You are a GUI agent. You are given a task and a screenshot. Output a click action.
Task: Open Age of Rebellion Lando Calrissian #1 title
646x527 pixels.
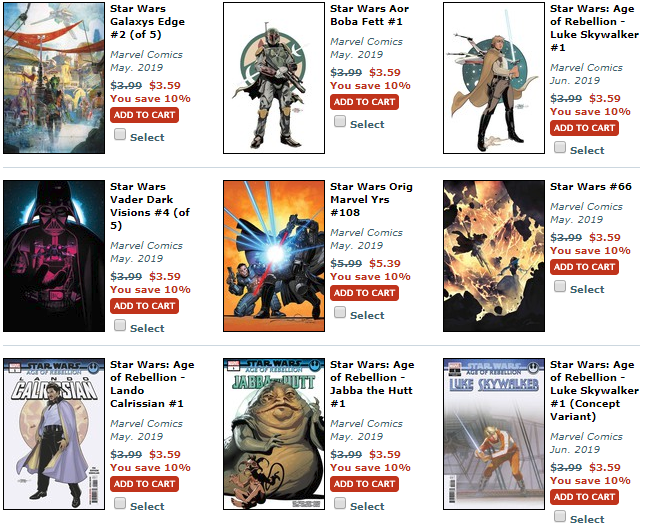click(x=152, y=384)
